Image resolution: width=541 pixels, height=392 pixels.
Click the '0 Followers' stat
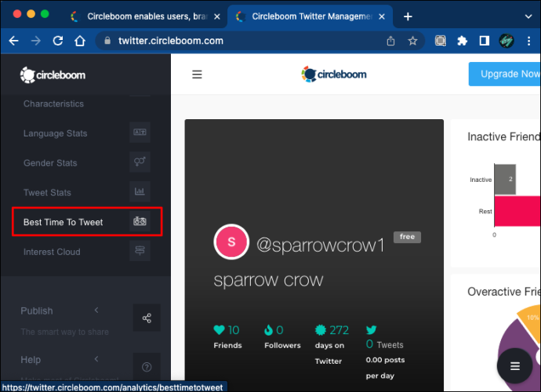pyautogui.click(x=282, y=337)
